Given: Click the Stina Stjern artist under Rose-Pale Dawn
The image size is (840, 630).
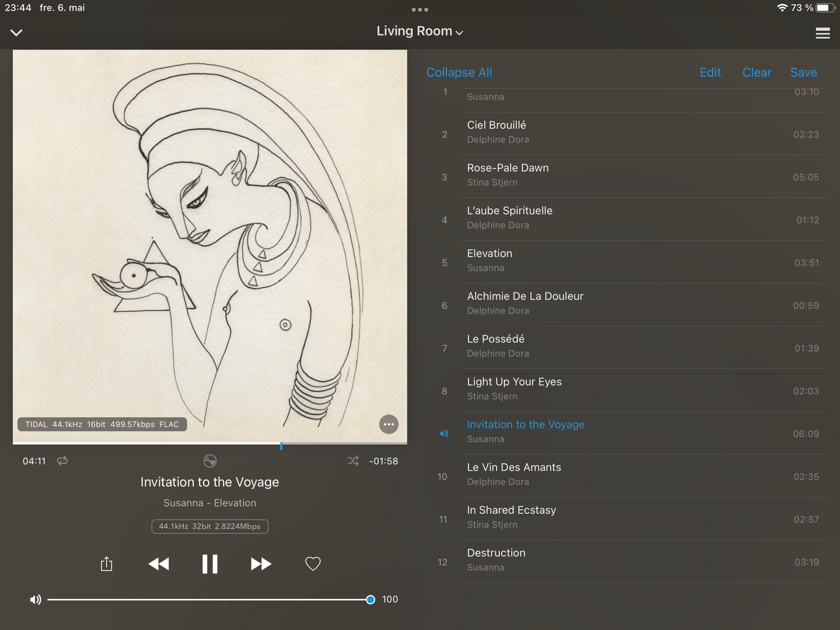Looking at the screenshot, I should tap(492, 182).
